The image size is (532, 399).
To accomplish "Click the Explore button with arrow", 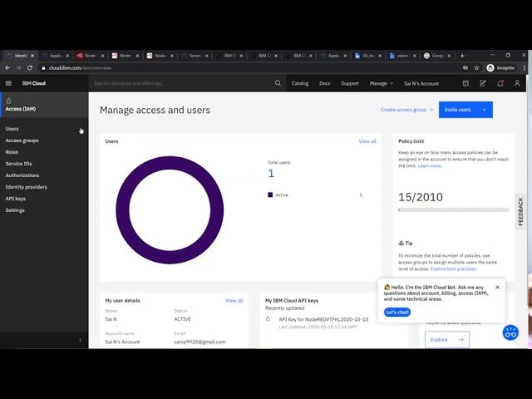I will [447, 340].
